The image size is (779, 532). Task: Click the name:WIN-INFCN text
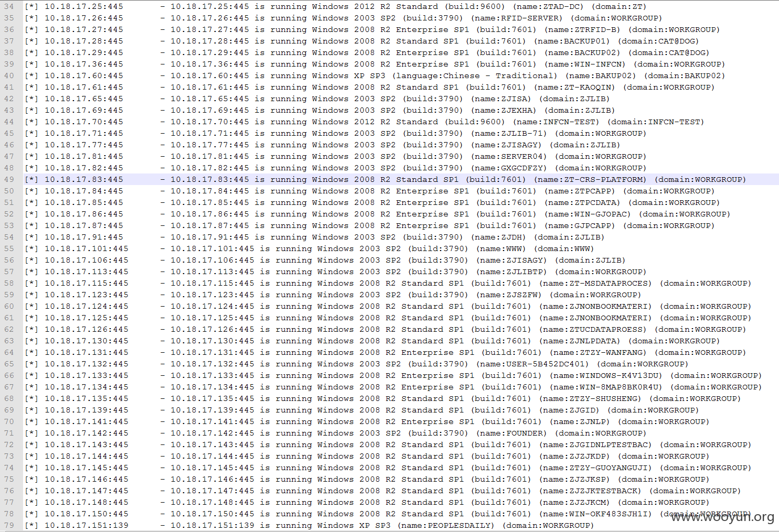[585, 64]
